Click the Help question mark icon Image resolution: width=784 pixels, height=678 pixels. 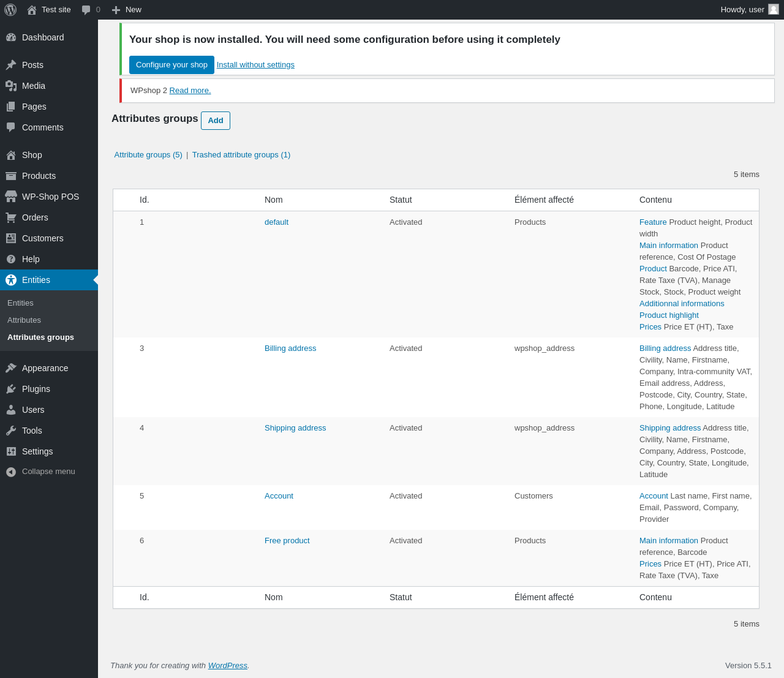point(11,259)
